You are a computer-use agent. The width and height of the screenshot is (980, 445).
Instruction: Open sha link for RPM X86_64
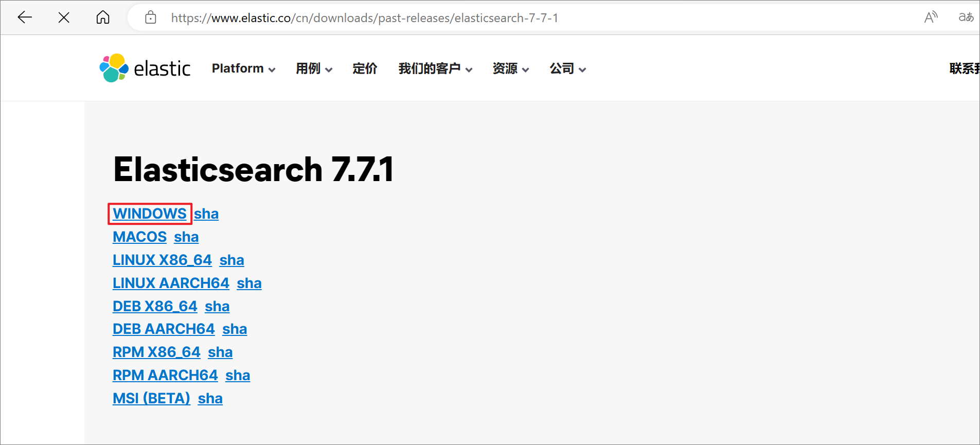pos(220,352)
